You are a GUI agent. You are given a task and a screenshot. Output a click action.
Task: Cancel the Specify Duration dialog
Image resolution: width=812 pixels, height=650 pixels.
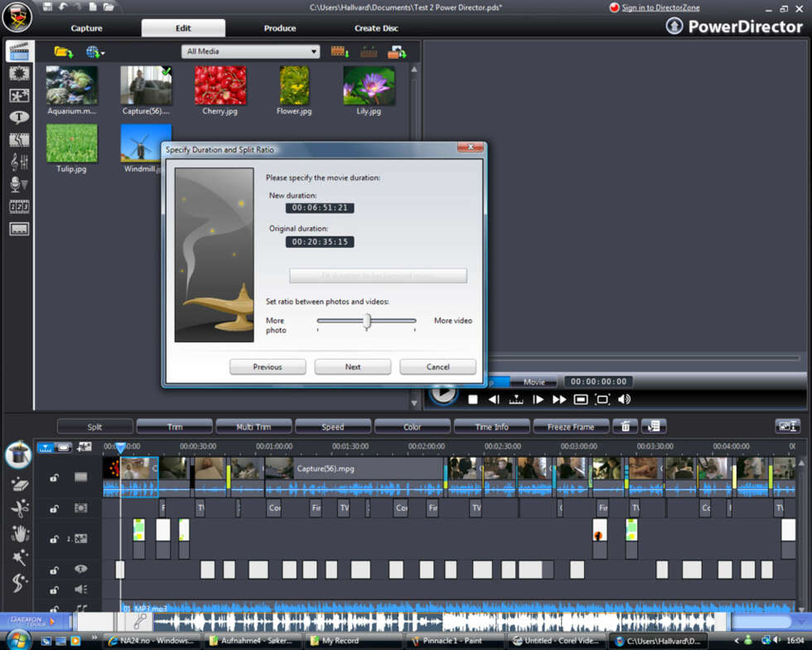pyautogui.click(x=437, y=367)
